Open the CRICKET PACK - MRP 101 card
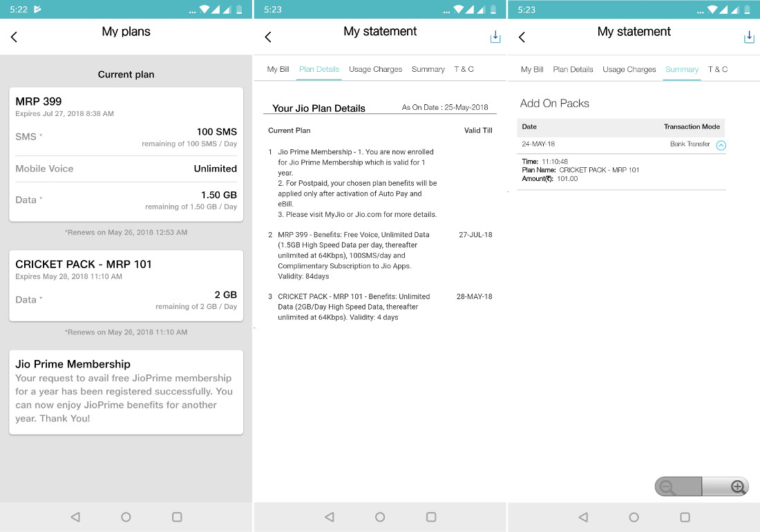Screen dimensions: 760x532 [x=126, y=285]
